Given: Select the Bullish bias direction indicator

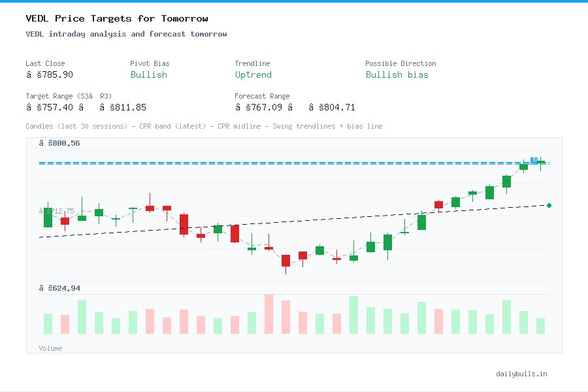Looking at the screenshot, I should pyautogui.click(x=397, y=75).
